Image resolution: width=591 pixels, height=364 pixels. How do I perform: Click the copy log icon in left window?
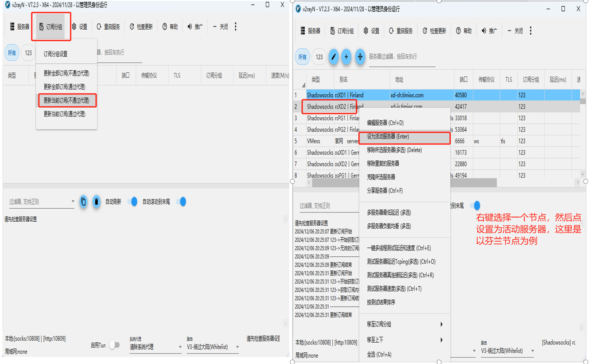coord(83,202)
